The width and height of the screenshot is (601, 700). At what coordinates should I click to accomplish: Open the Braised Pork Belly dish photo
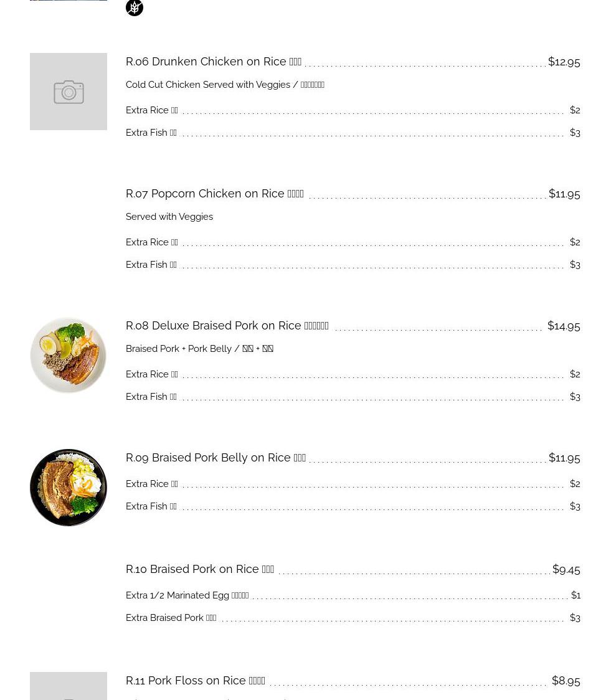[69, 488]
